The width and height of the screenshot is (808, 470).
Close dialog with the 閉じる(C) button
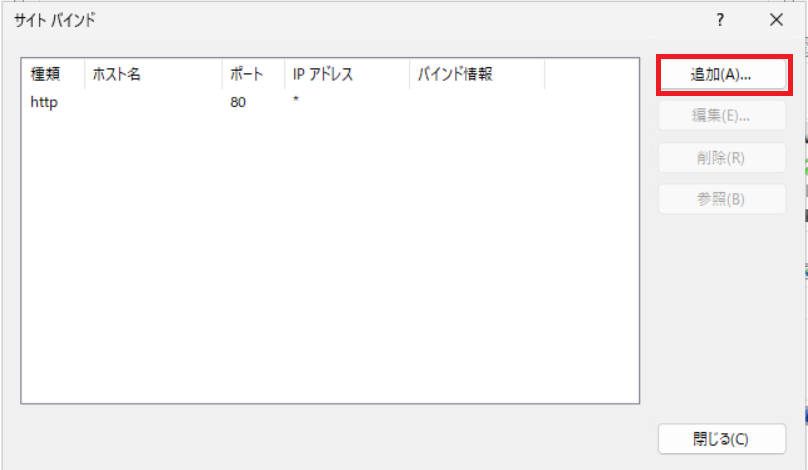[722, 439]
